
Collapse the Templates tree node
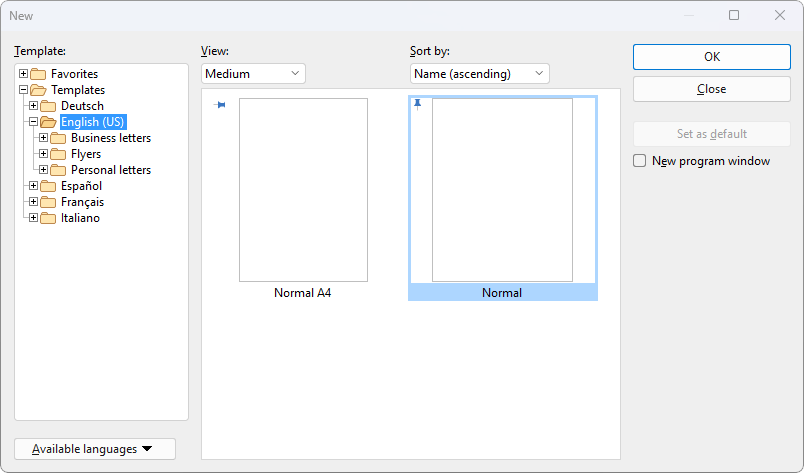(24, 90)
